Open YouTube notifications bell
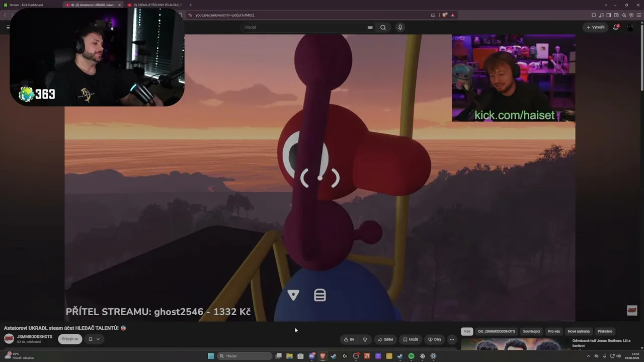Viewport: 644px width, 362px height. coord(615,27)
